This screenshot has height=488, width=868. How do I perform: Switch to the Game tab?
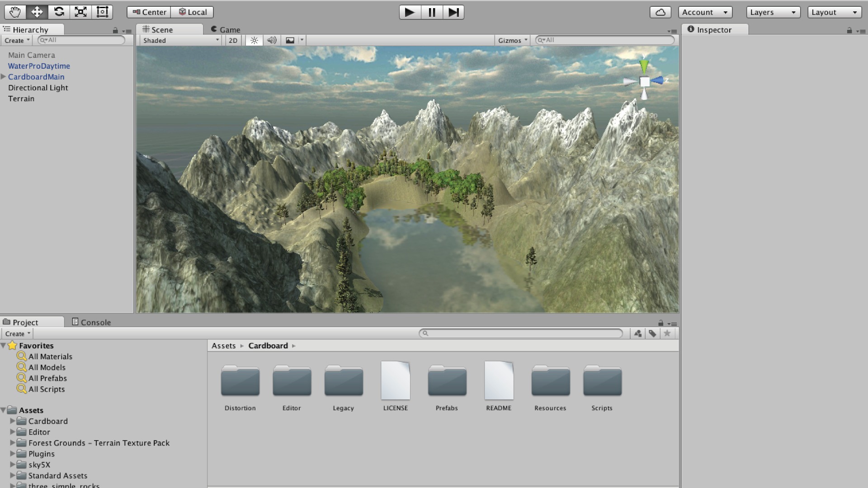226,29
